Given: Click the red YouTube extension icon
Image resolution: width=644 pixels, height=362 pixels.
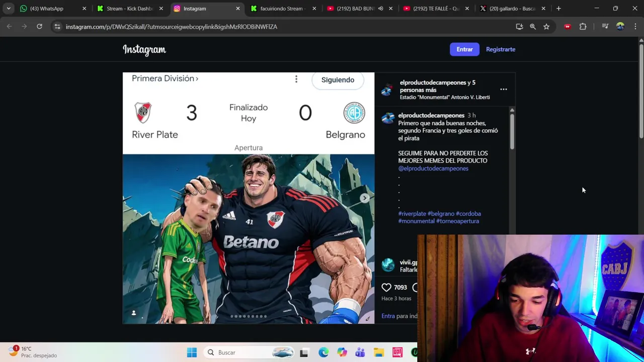Looking at the screenshot, I should [x=568, y=27].
